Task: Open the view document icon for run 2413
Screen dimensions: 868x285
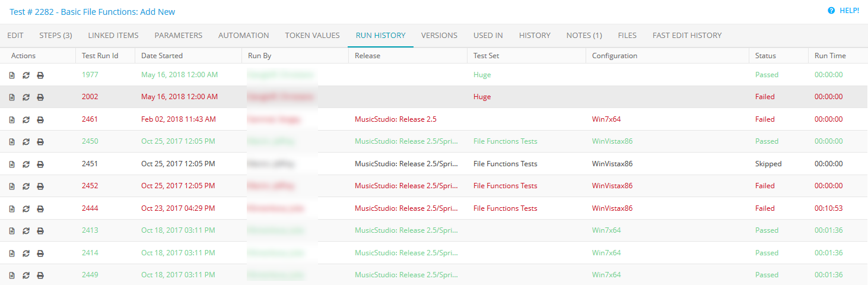Action: click(12, 231)
